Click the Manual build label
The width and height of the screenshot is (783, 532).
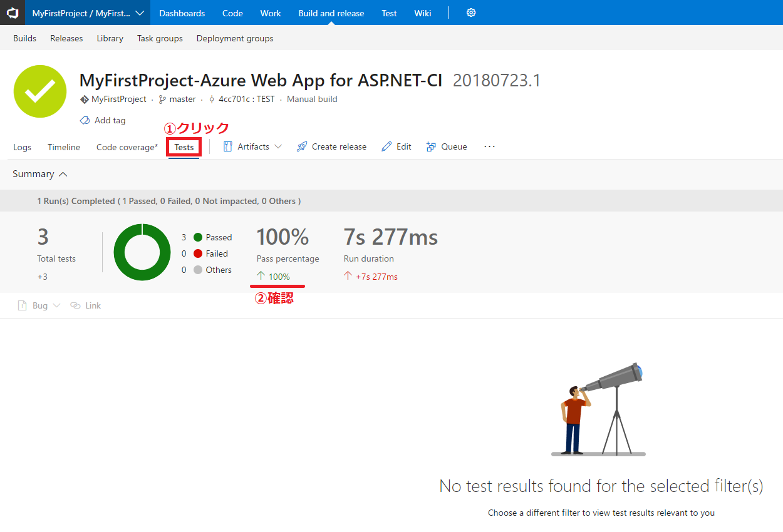coord(312,99)
